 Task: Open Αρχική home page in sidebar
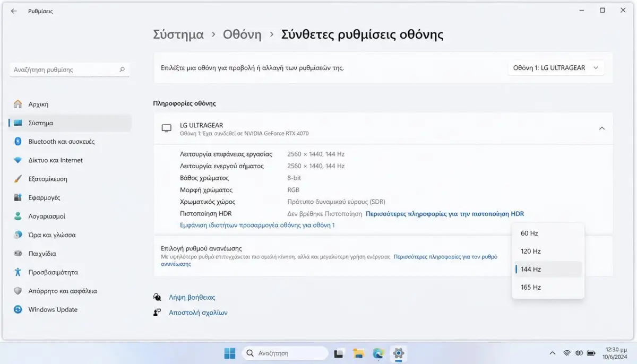click(x=70, y=104)
